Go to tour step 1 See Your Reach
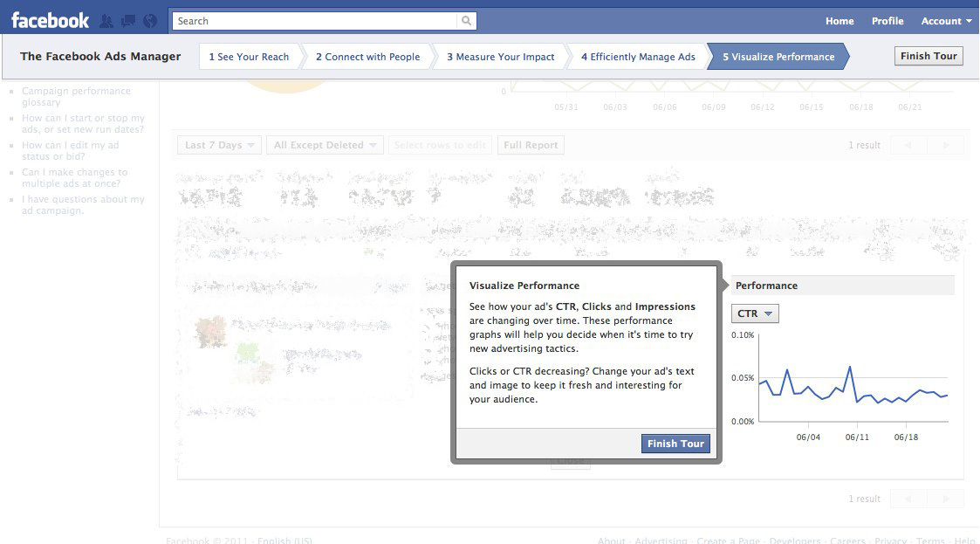The width and height of the screenshot is (980, 544). pos(249,56)
